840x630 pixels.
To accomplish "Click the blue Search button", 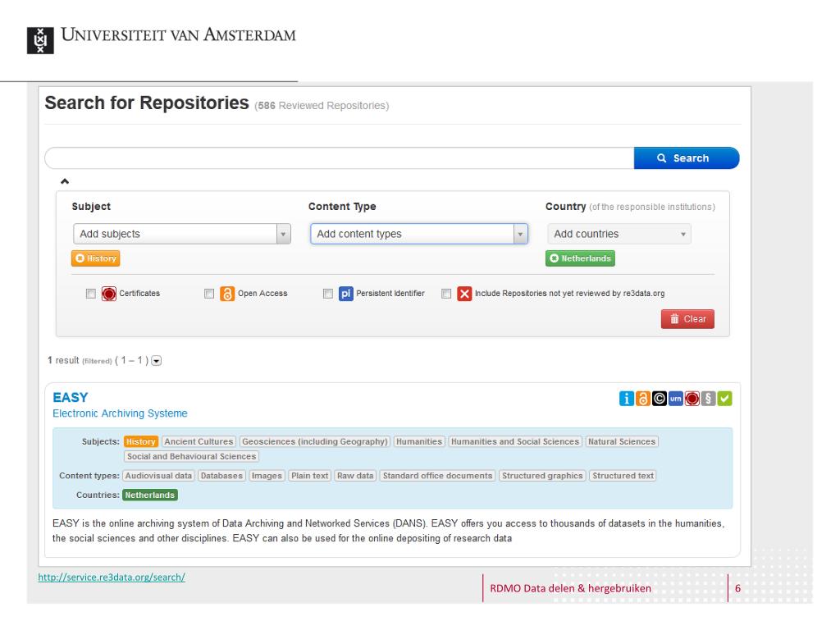I will pyautogui.click(x=687, y=158).
